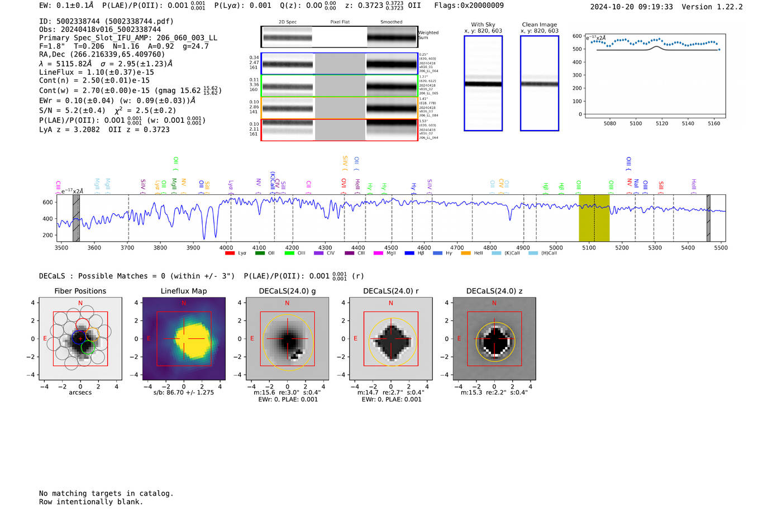Click the Row intentionally blank text
Image resolution: width=782 pixels, height=532 pixels.
click(91, 502)
